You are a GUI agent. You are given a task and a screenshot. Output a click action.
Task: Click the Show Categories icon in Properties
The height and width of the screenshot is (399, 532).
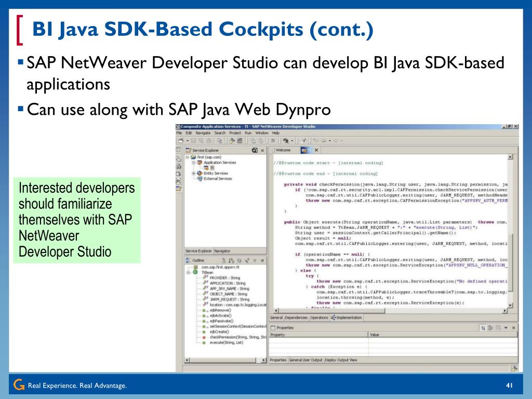pos(483,328)
